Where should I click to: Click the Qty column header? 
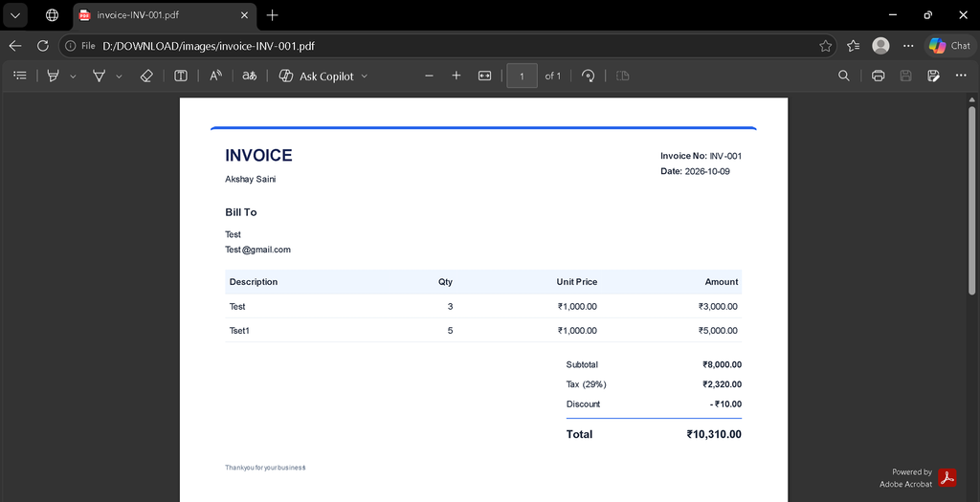[x=445, y=282]
